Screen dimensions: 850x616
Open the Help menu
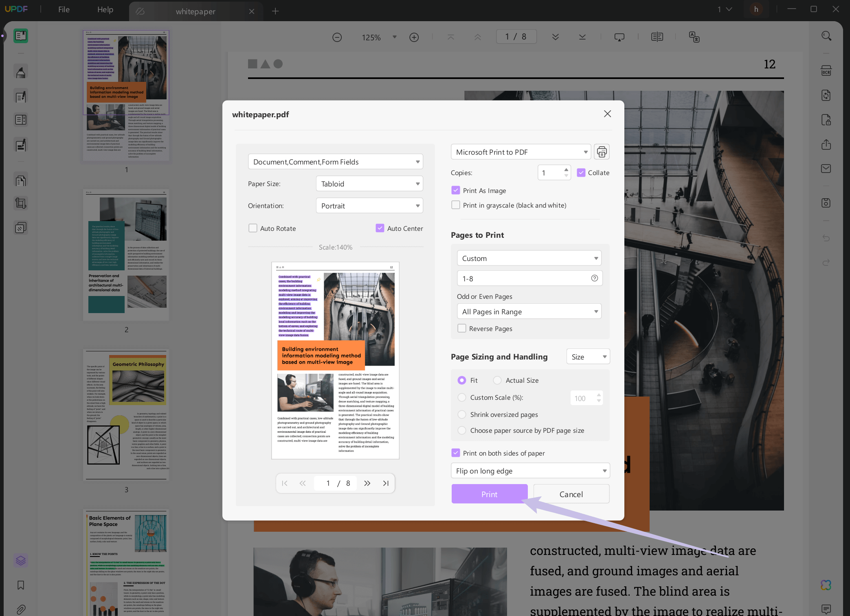click(x=105, y=10)
